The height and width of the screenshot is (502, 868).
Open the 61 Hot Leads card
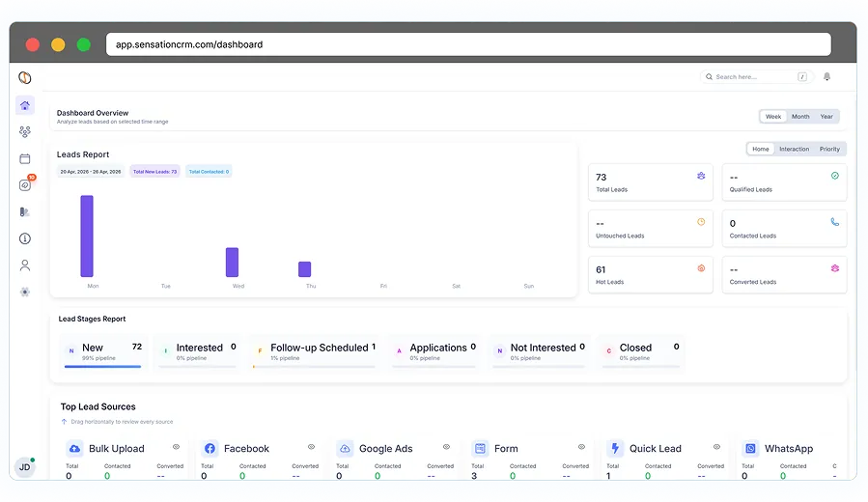[x=651, y=274]
